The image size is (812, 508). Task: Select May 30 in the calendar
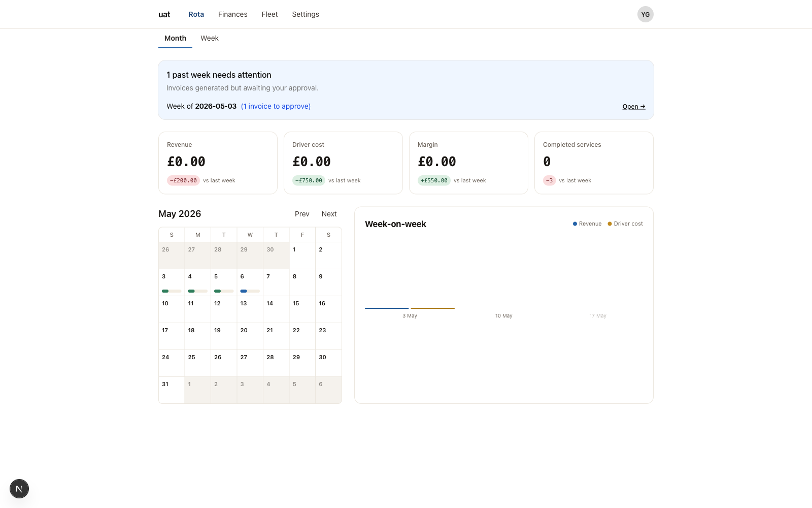(x=328, y=363)
